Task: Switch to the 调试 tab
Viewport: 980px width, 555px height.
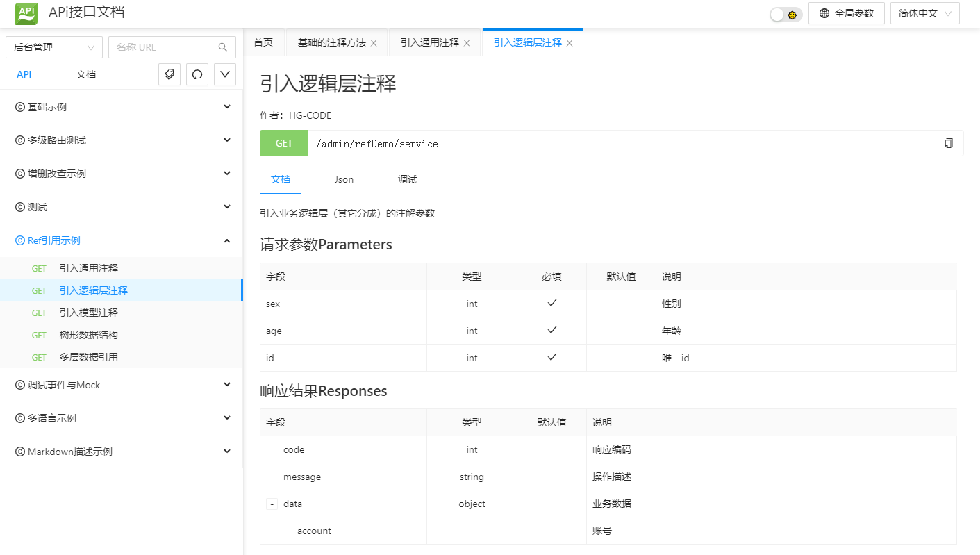Action: pos(408,179)
